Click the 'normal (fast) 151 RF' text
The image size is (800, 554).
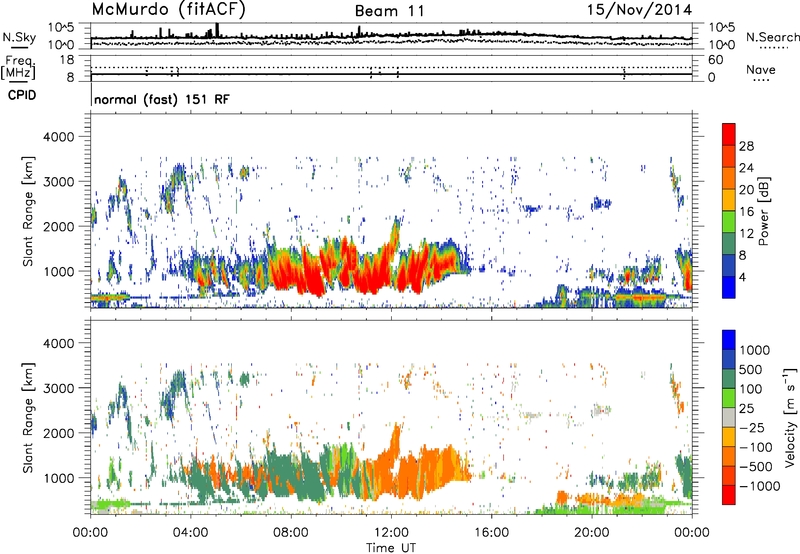162,99
